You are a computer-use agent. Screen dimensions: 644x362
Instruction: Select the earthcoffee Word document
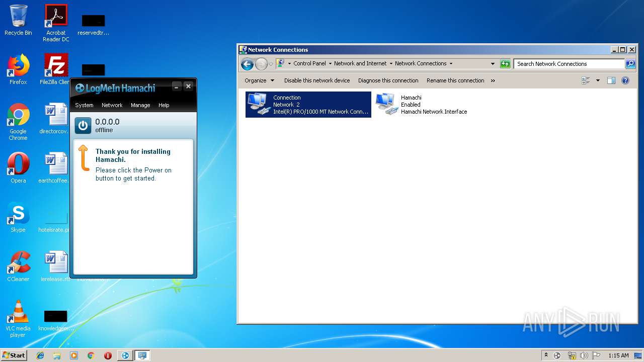coord(55,168)
